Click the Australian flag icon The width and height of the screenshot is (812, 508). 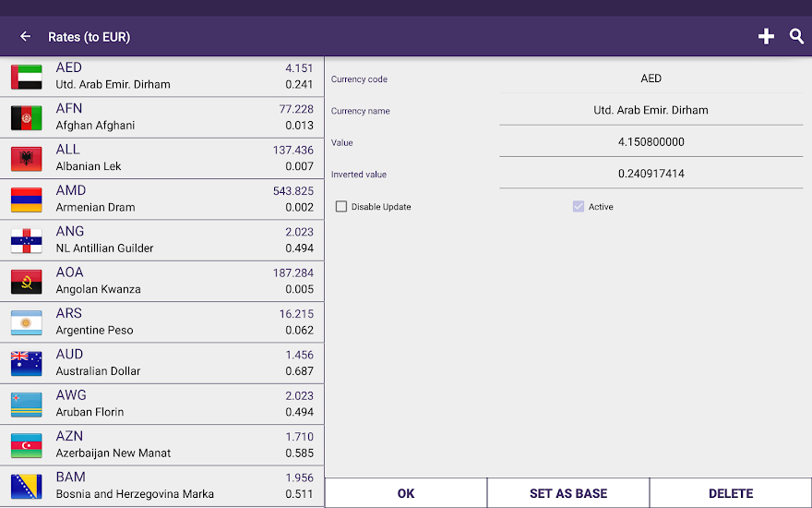(26, 363)
